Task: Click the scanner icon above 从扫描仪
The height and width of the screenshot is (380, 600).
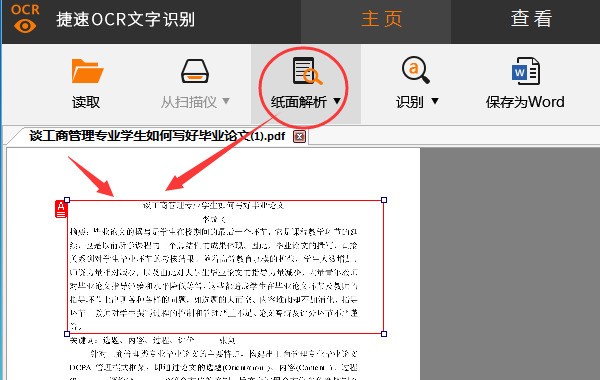Action: pyautogui.click(x=195, y=71)
